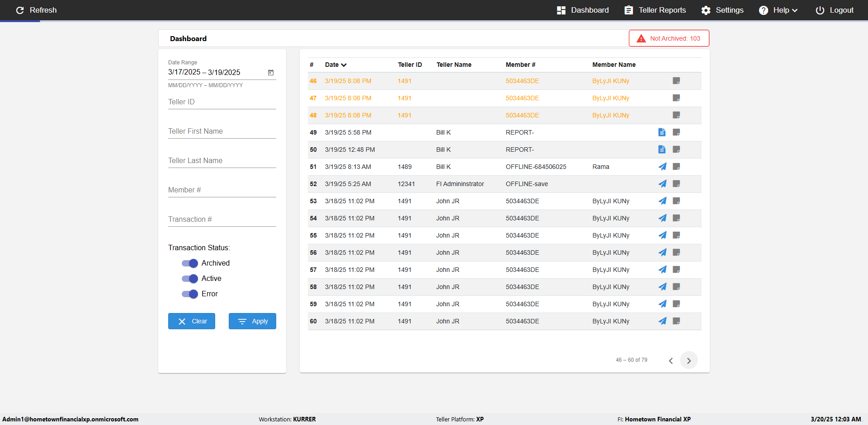Viewport: 868px width, 425px height.
Task: Click the Teller ID input field
Action: tap(222, 102)
